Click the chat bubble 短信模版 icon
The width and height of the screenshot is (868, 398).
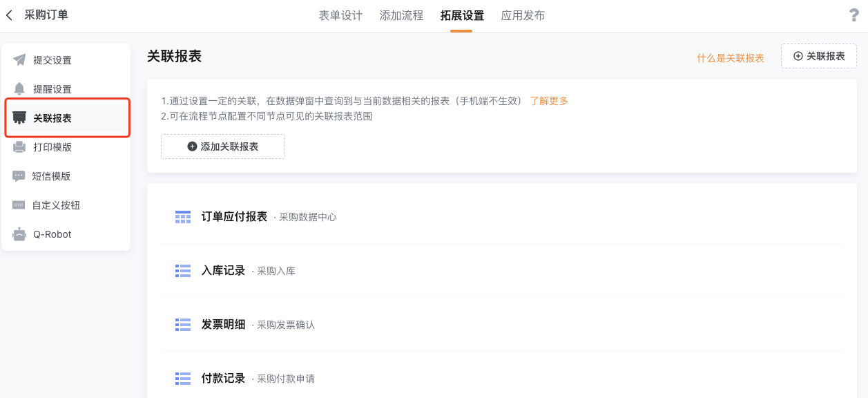(19, 176)
